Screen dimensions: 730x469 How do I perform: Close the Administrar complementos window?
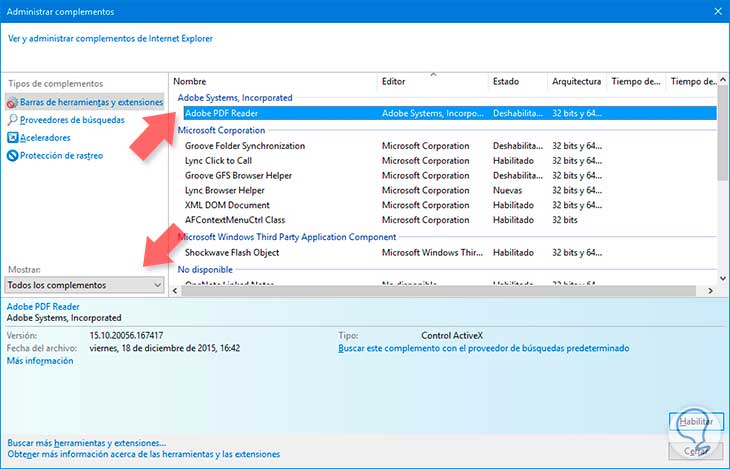pos(718,12)
